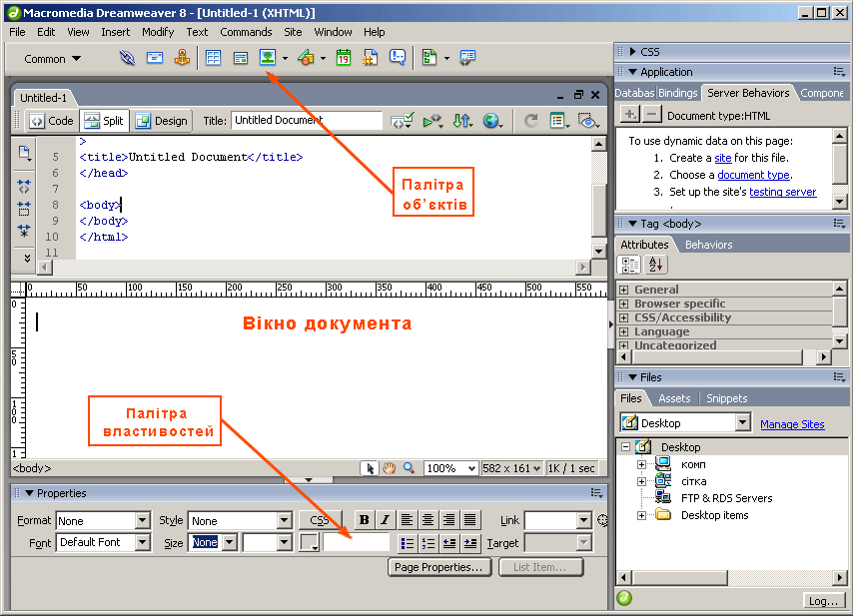The width and height of the screenshot is (853, 616).
Task: Click the Image insert icon
Action: tap(268, 58)
